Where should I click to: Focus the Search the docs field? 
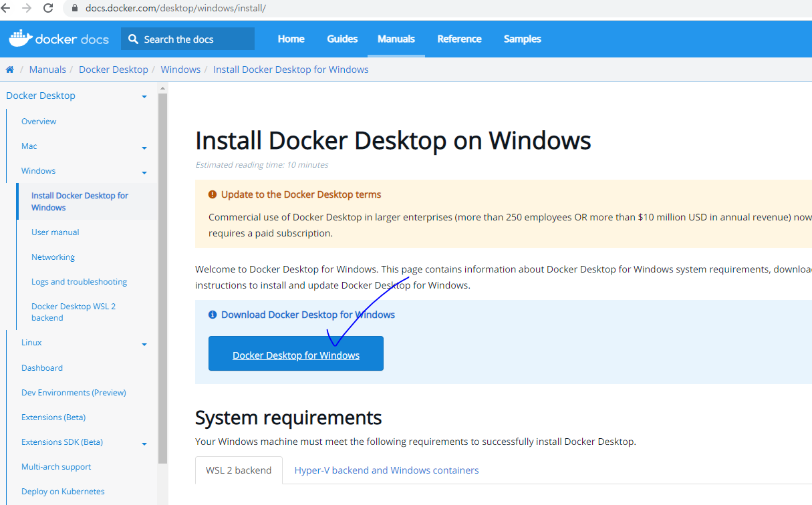(x=188, y=39)
